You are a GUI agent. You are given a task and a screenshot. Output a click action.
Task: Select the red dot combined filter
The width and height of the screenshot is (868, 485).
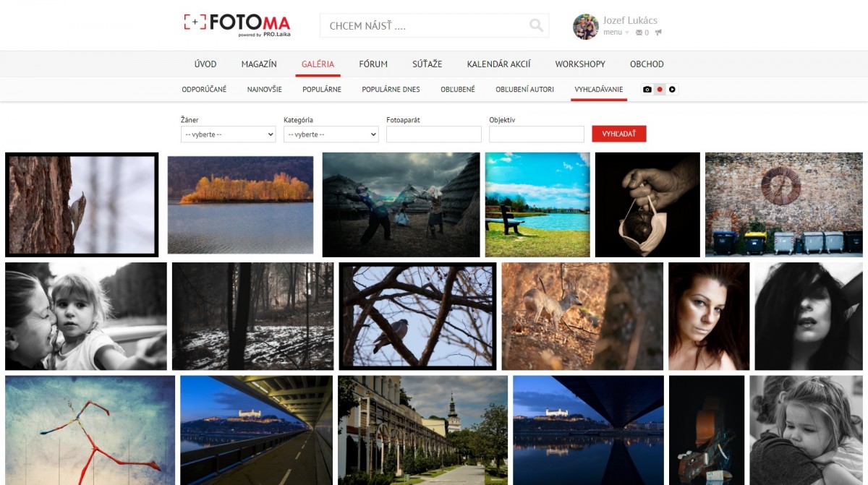(660, 90)
